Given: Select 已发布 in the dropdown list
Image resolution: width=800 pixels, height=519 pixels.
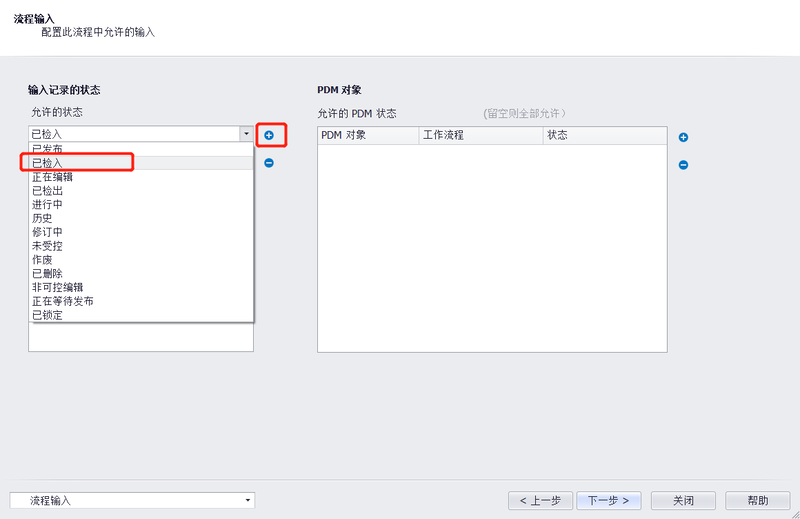Looking at the screenshot, I should (141, 149).
